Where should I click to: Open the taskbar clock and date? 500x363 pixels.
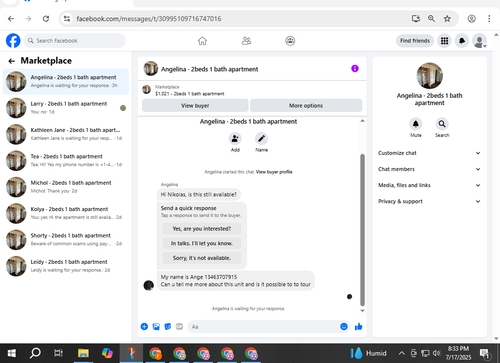point(458,353)
